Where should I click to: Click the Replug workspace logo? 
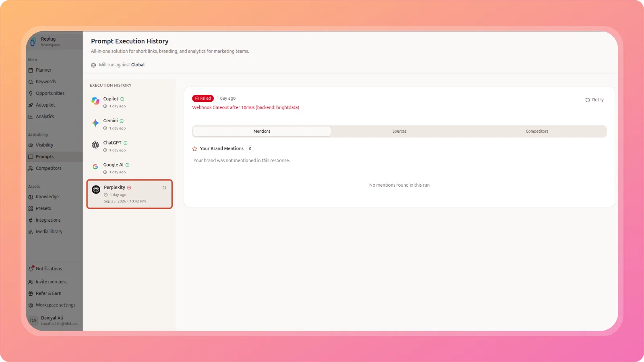pyautogui.click(x=33, y=41)
